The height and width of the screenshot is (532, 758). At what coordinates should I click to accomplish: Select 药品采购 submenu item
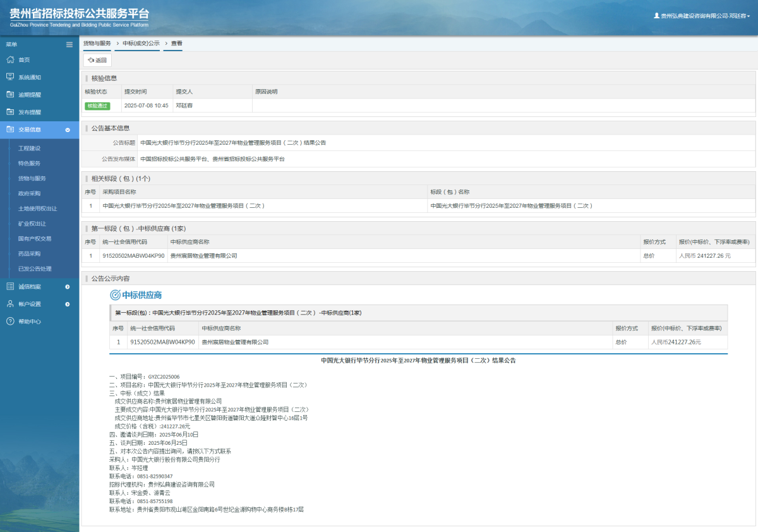click(29, 253)
